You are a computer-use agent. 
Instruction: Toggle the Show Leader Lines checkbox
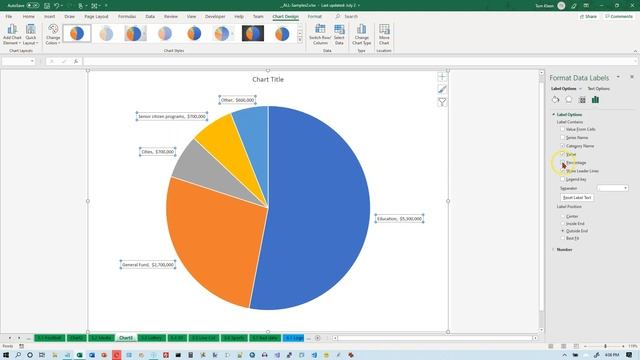[562, 171]
